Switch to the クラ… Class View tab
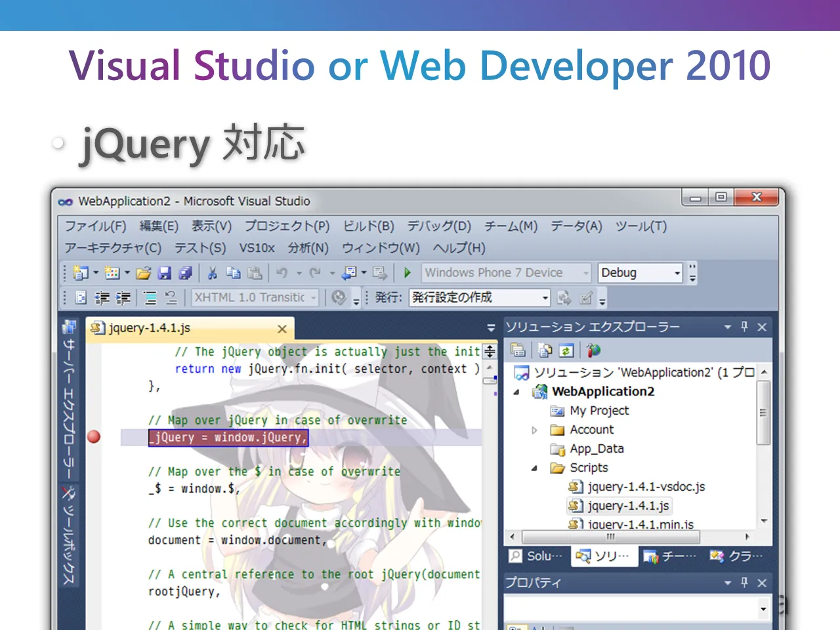This screenshot has width=840, height=630. tap(736, 556)
